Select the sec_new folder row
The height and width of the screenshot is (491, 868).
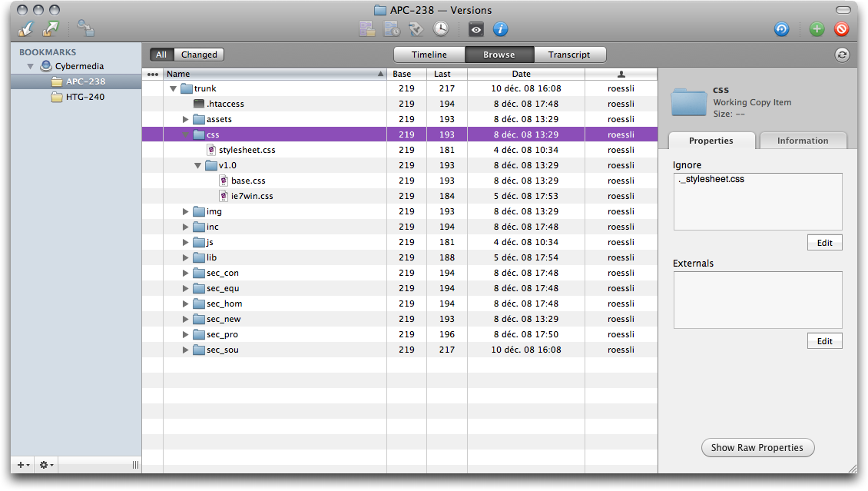[399, 319]
